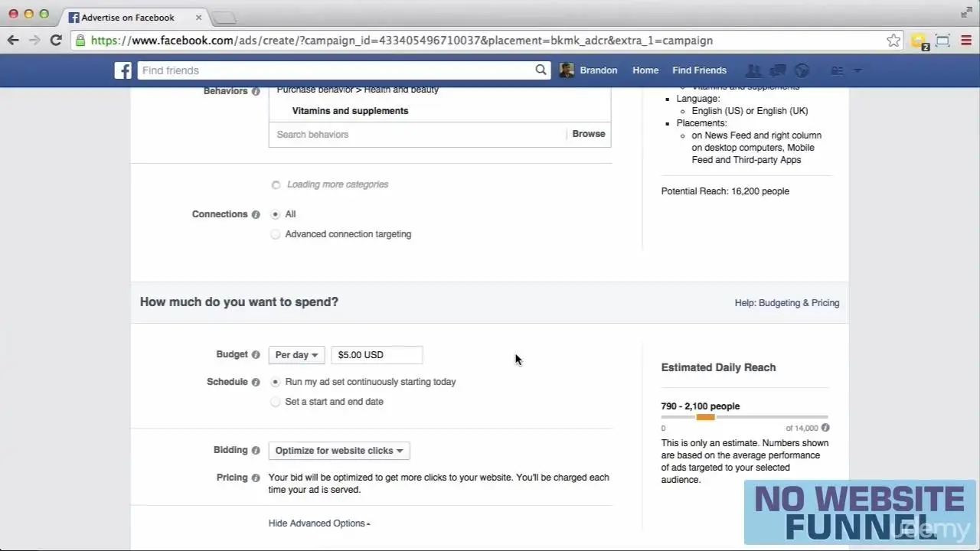980x551 pixels.
Task: Open the notifications globe icon
Action: click(802, 70)
